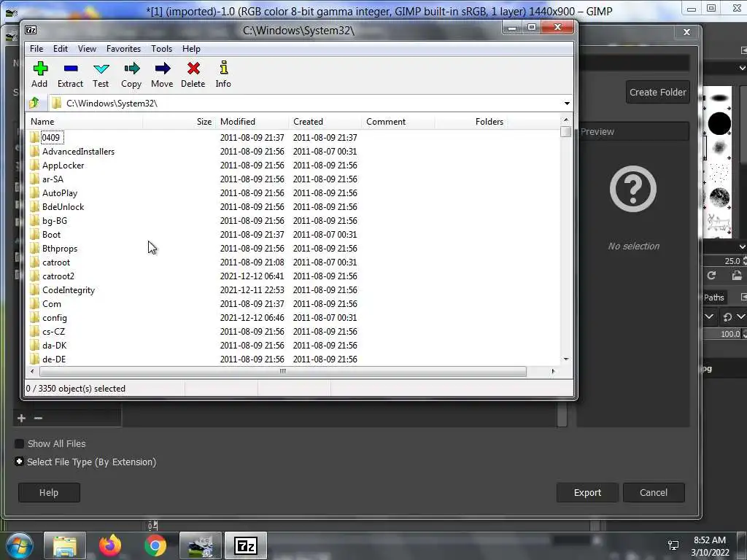Click the minus remove-bookmark icon in GIMP dialog

39,418
